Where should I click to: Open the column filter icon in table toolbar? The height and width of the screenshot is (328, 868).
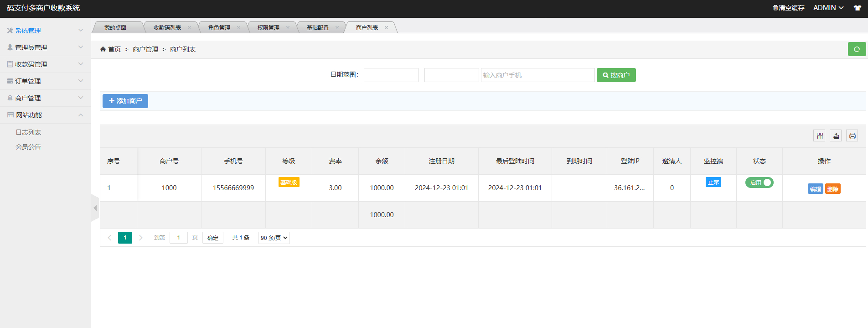pyautogui.click(x=819, y=135)
